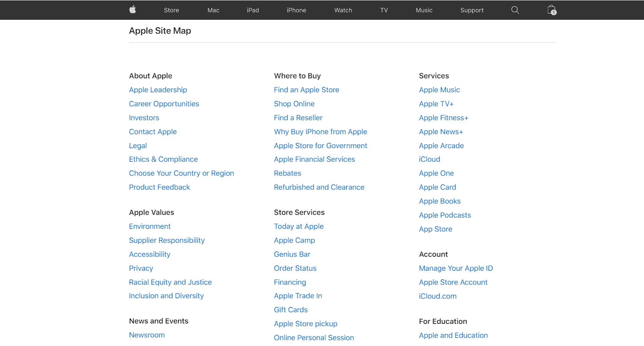Open the Store menu item
Viewport: 644px width, 346px height.
click(171, 10)
